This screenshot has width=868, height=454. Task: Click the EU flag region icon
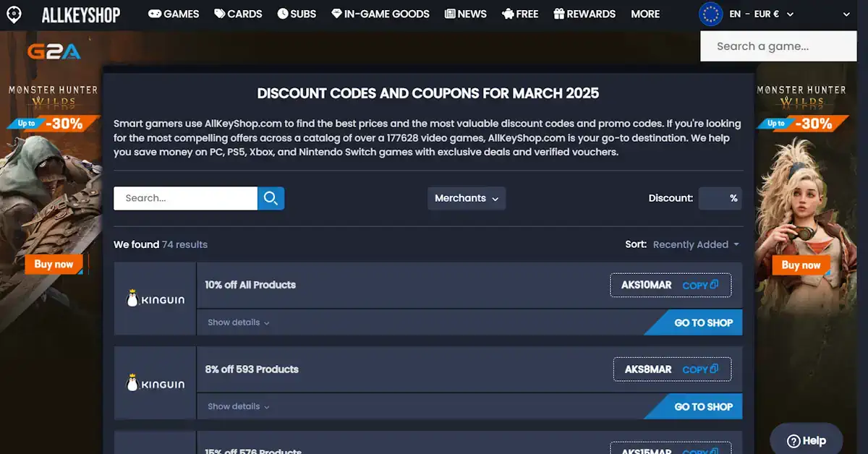pyautogui.click(x=710, y=14)
